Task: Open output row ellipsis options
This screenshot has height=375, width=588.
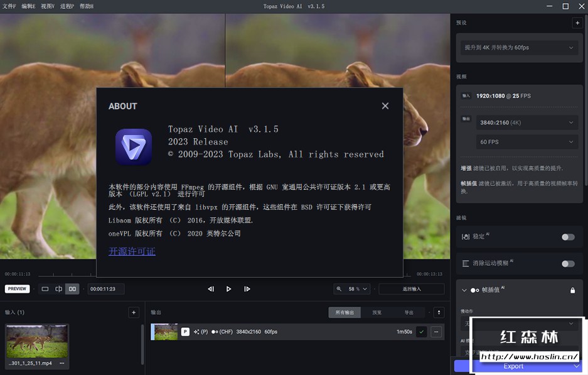Action: [x=436, y=332]
